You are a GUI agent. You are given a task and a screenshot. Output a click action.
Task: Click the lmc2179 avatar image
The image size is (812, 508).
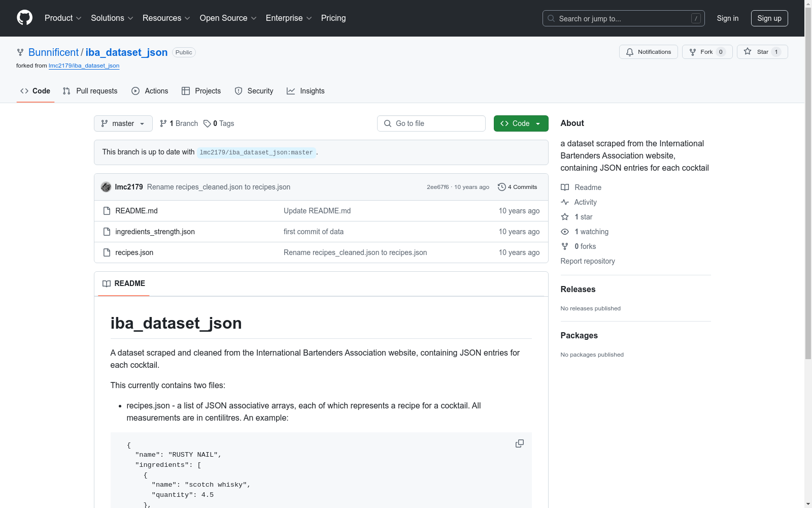(x=106, y=187)
